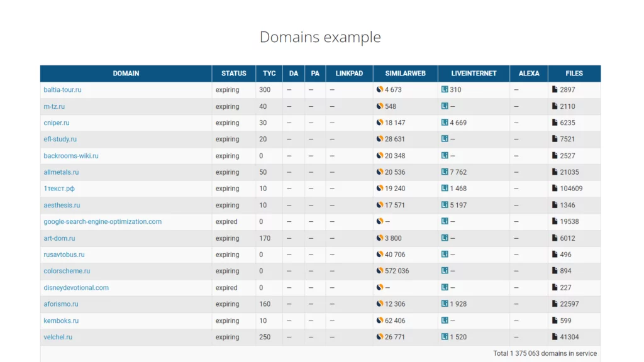
Task: Click file icon next to 2897
Action: tap(555, 90)
